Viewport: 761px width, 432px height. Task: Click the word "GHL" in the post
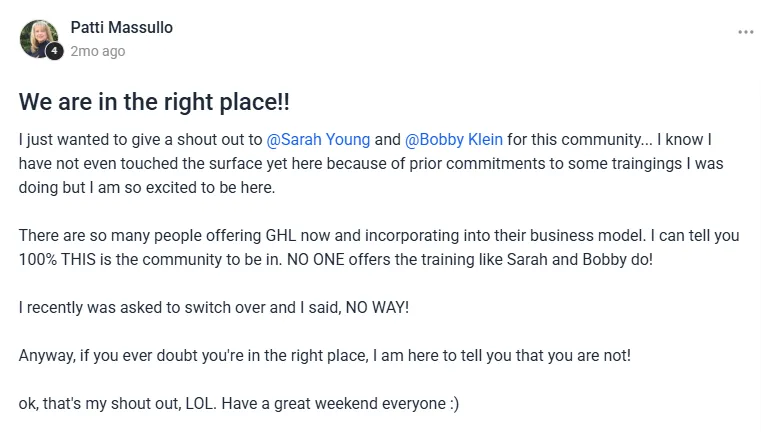click(x=281, y=235)
